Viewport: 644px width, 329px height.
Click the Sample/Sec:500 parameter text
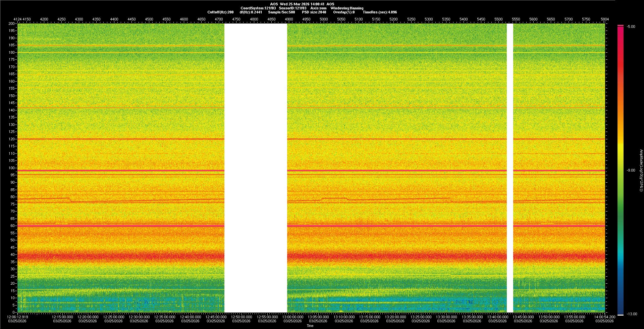pos(281,12)
